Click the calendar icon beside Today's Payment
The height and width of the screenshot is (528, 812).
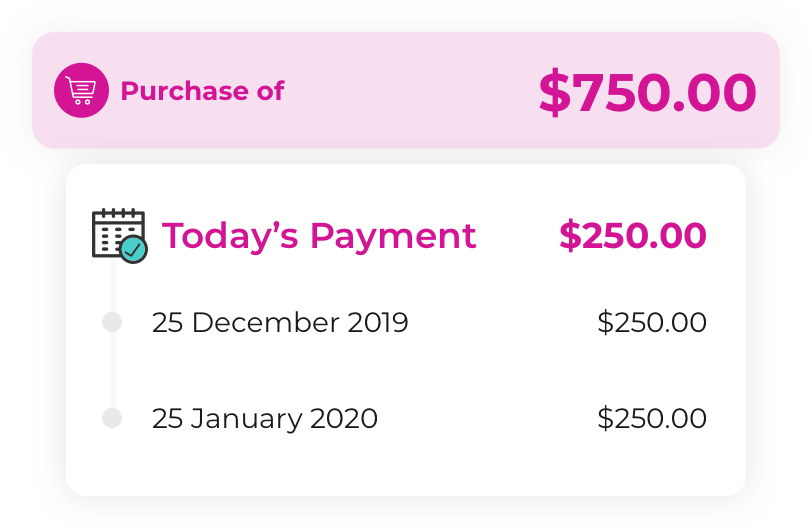tap(115, 232)
